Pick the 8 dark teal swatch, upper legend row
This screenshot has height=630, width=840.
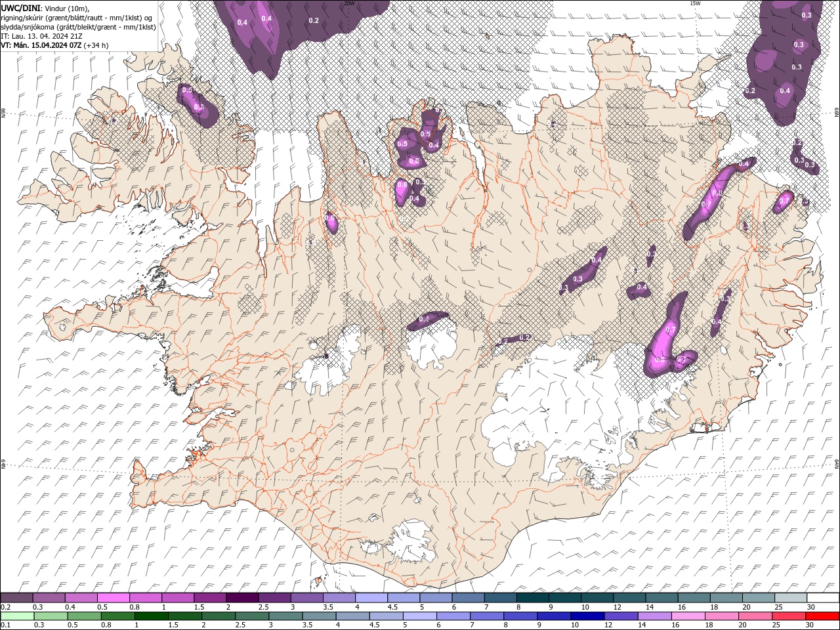pos(533,598)
